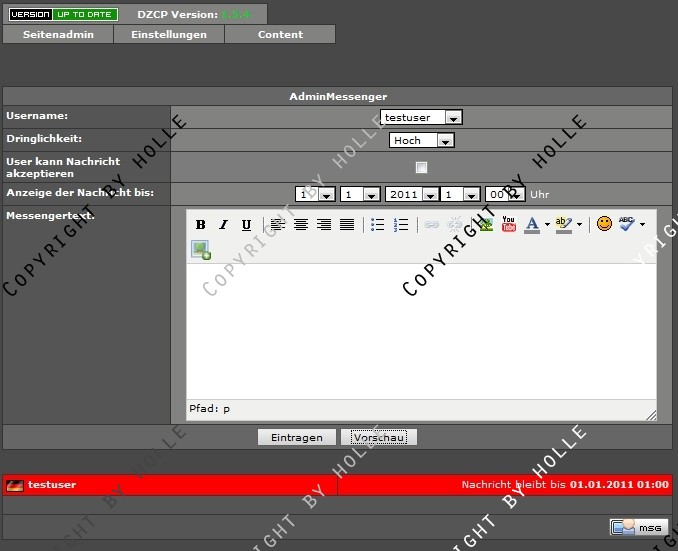Insert a YouTube video
Screen dimensions: 678x551
click(509, 225)
